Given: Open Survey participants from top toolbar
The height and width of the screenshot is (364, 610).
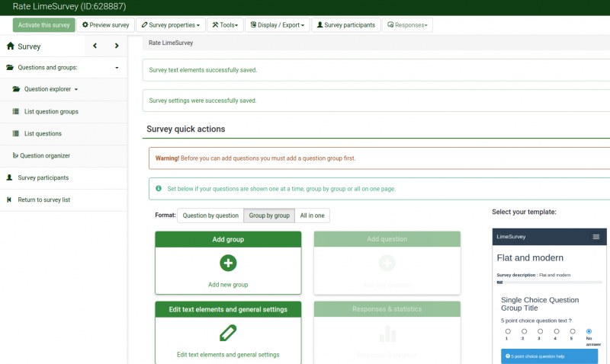Looking at the screenshot, I should (346, 25).
